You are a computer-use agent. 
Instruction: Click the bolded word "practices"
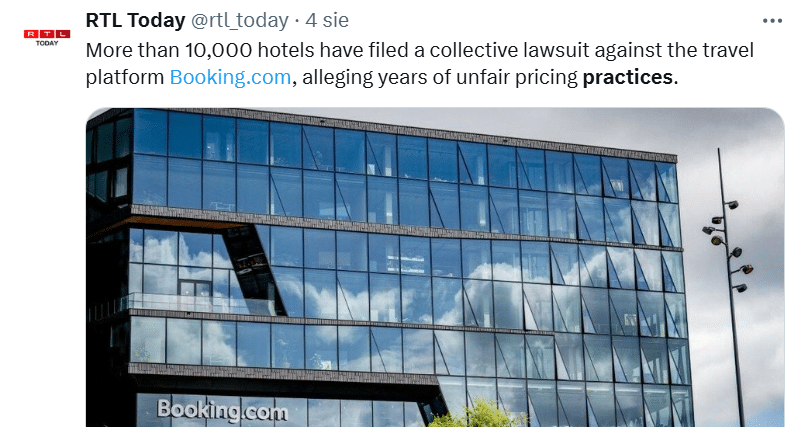tap(628, 77)
